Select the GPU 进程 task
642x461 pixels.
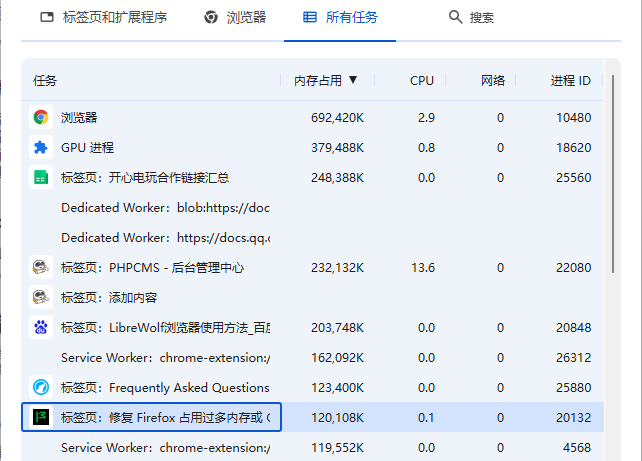pyautogui.click(x=312, y=147)
